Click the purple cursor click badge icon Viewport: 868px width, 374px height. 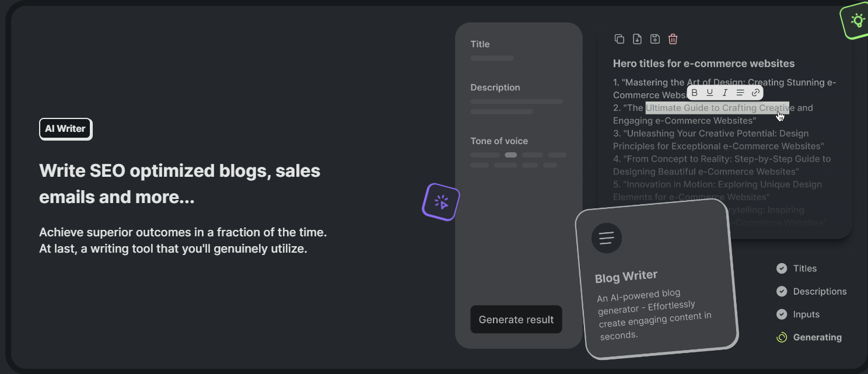[x=441, y=202]
